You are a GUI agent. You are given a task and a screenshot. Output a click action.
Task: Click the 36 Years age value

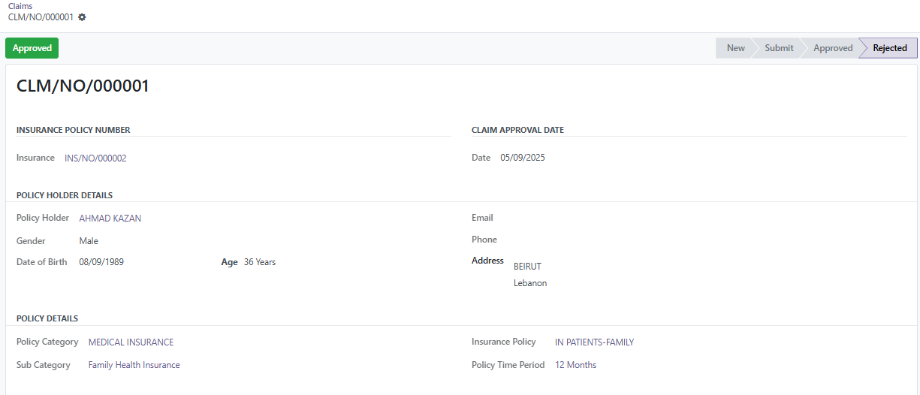coord(260,262)
